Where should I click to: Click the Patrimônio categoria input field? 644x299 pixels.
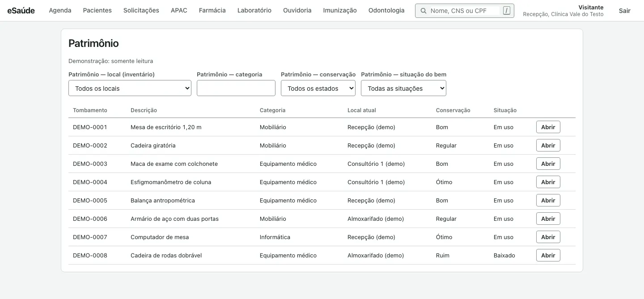point(236,88)
